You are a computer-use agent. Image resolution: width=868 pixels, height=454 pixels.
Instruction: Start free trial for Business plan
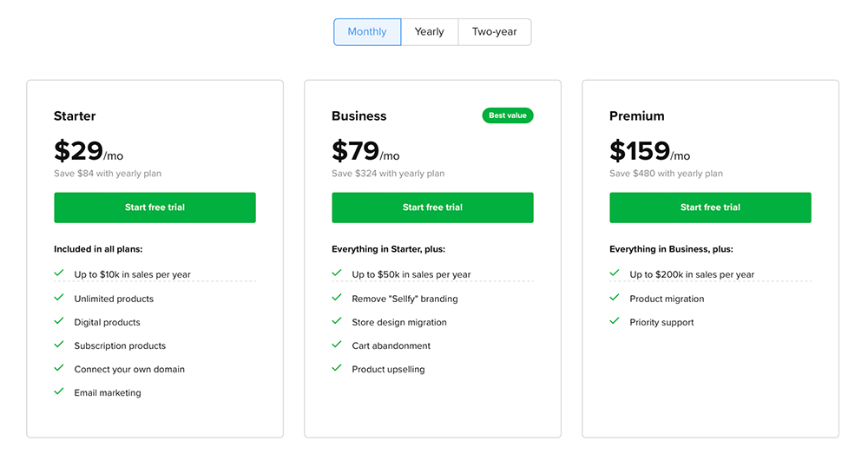coord(432,207)
